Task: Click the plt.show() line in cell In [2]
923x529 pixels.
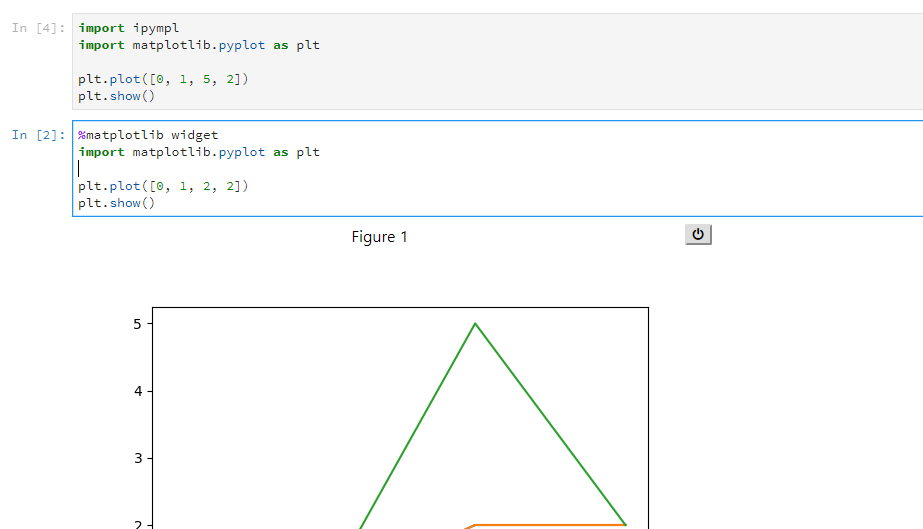Action: [117, 204]
